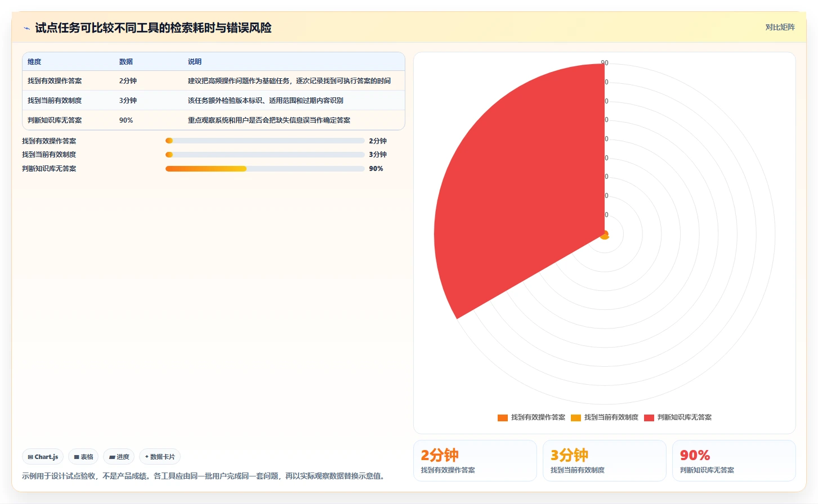Select table cell 找到当前有效制度
The width and height of the screenshot is (818, 504).
[55, 101]
